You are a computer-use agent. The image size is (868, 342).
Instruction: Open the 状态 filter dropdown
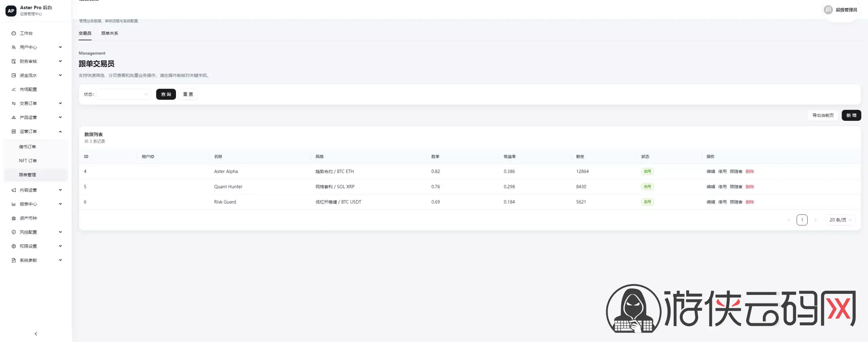pyautogui.click(x=124, y=94)
